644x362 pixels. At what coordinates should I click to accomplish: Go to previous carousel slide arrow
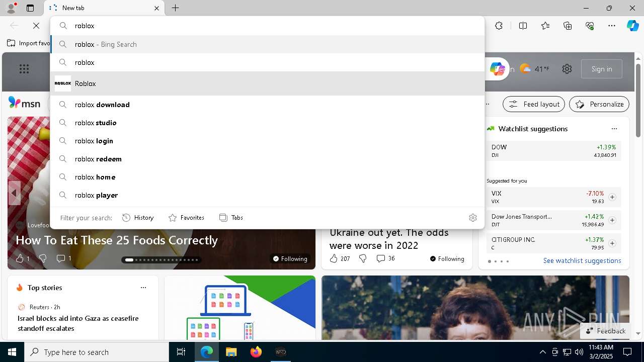(14, 193)
